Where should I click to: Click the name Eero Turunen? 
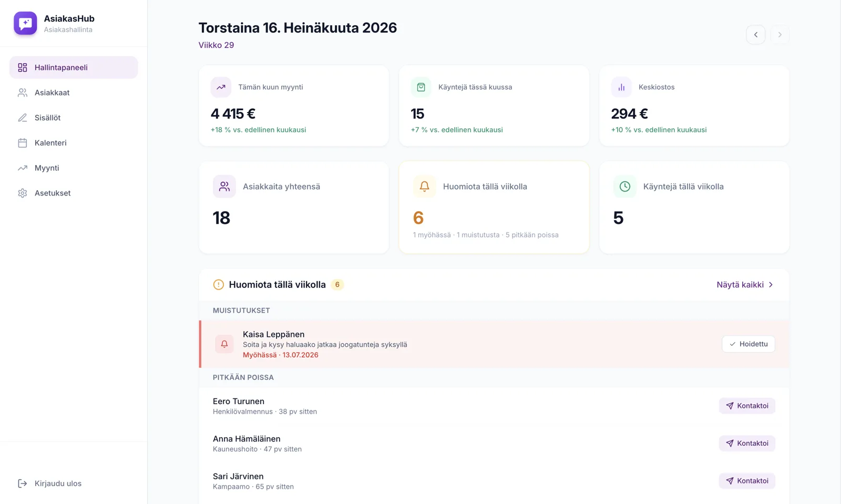(x=239, y=402)
